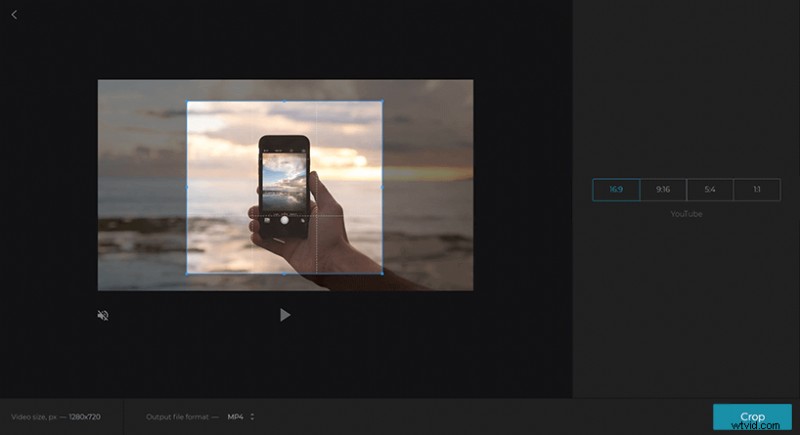Click the bottom-right crop corner handle
800x435 pixels.
(382, 273)
